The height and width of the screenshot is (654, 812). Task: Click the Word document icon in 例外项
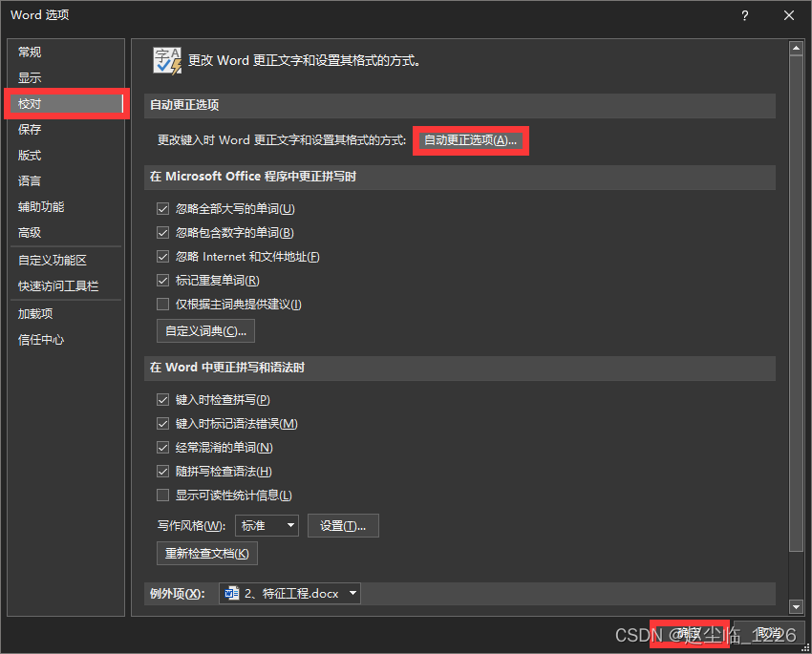click(x=231, y=594)
